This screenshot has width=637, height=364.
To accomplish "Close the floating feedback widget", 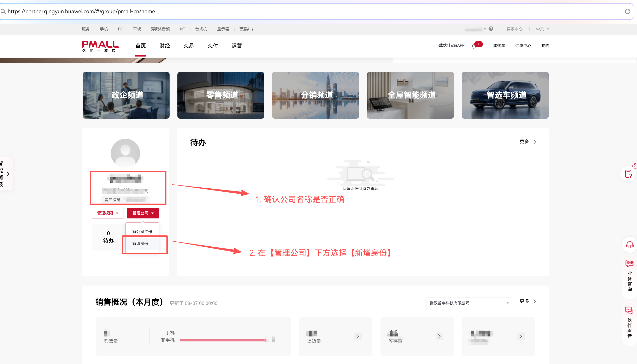I will pos(635,165).
